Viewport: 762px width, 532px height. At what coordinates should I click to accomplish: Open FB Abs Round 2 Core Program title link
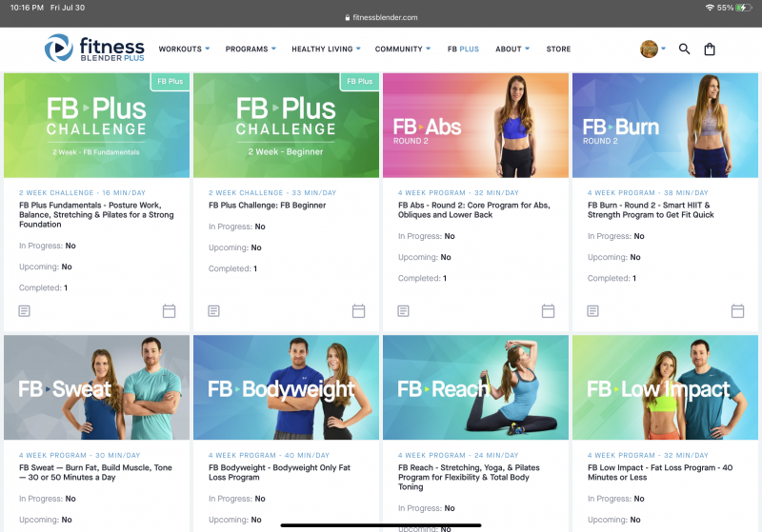coord(473,209)
